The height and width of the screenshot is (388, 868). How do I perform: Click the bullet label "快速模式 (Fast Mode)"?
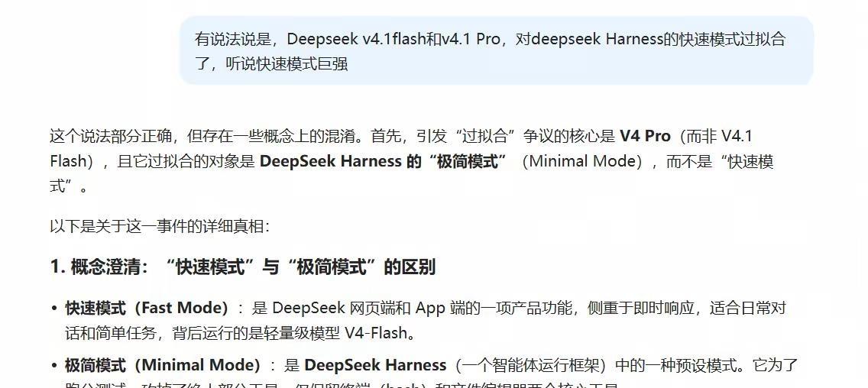[x=147, y=307]
